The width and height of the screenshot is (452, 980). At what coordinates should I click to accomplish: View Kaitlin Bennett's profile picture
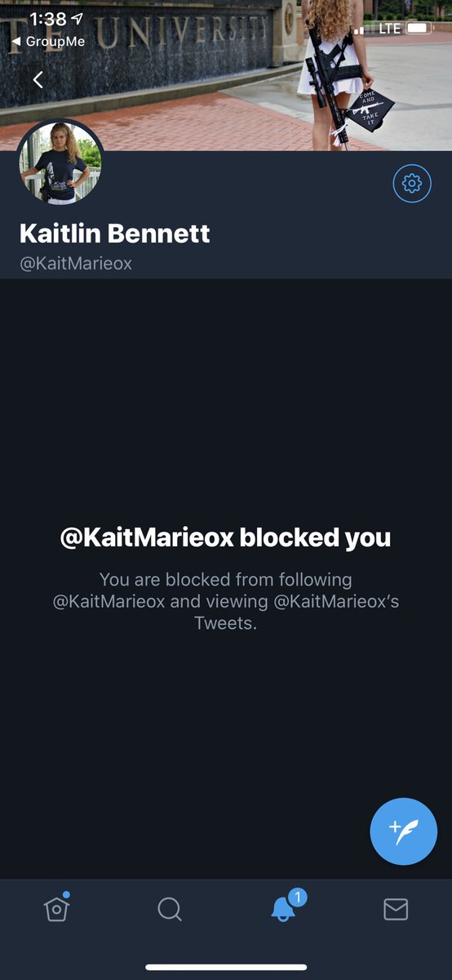tap(60, 163)
